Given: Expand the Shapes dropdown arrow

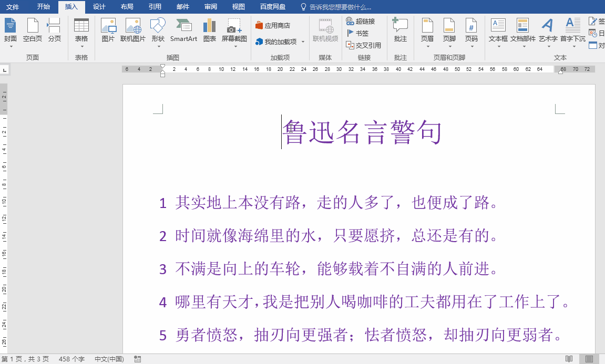Looking at the screenshot, I should pos(159,47).
